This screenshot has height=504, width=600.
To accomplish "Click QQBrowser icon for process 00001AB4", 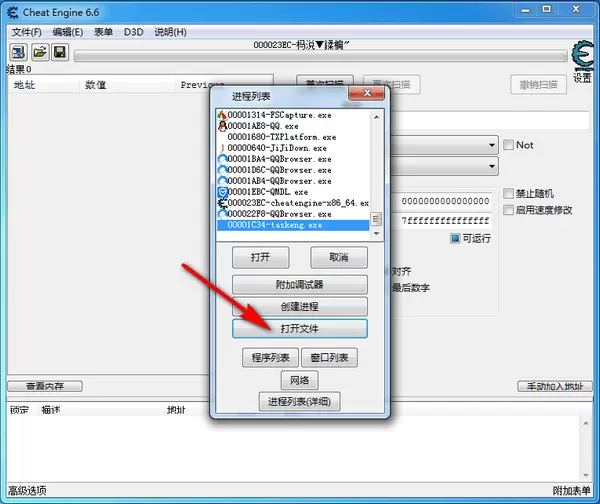I will pos(222,181).
